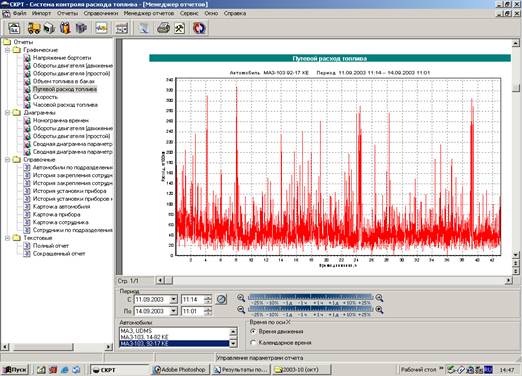Image resolution: width=522 pixels, height=376 pixels.
Task: Click the Рабочий стол toolbar in taskbar
Action: 418,370
